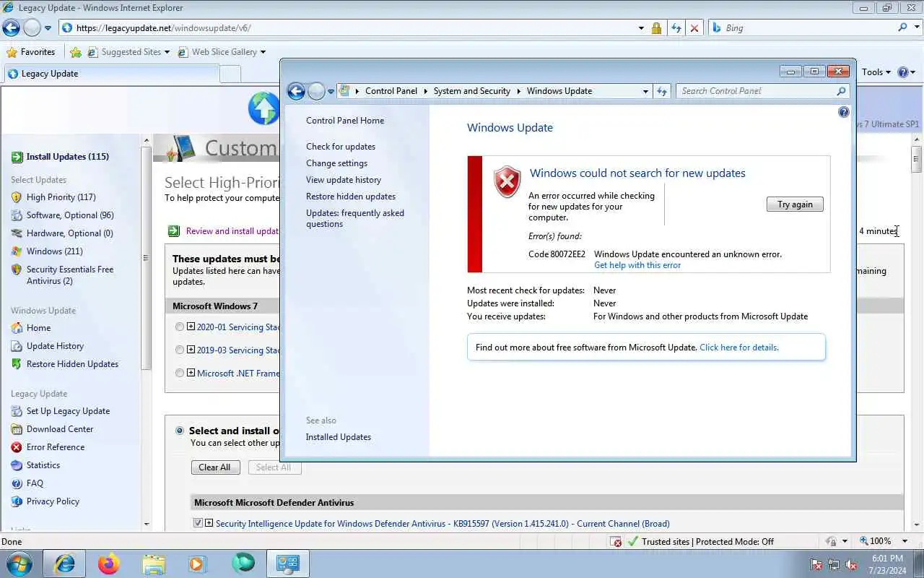Screen dimensions: 924x578
Task: Open a new blank IE tab
Action: coord(230,74)
